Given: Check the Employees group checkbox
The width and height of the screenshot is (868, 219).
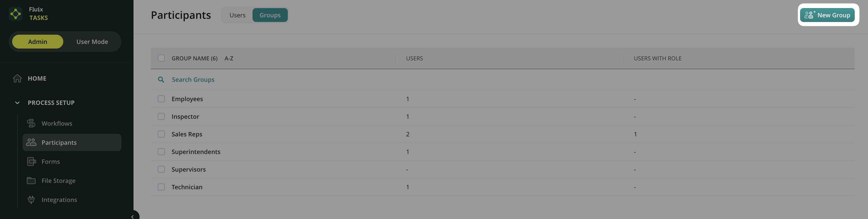Looking at the screenshot, I should point(161,99).
